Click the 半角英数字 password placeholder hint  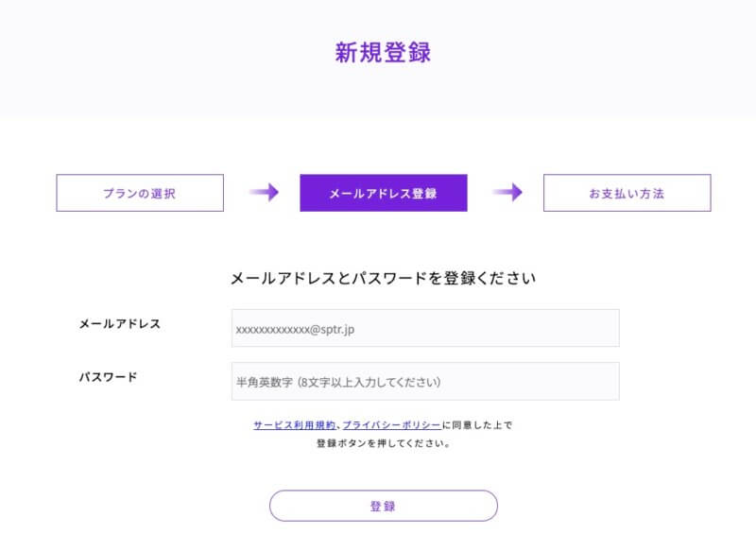click(x=337, y=382)
